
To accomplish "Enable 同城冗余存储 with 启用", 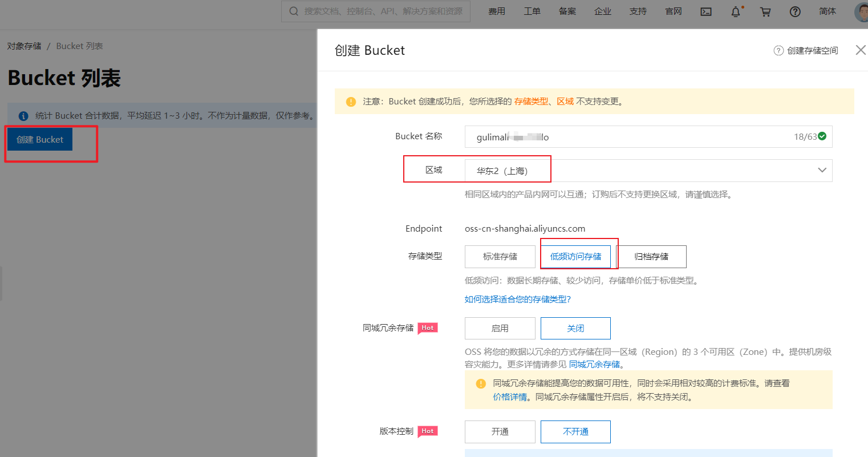I will pos(500,329).
